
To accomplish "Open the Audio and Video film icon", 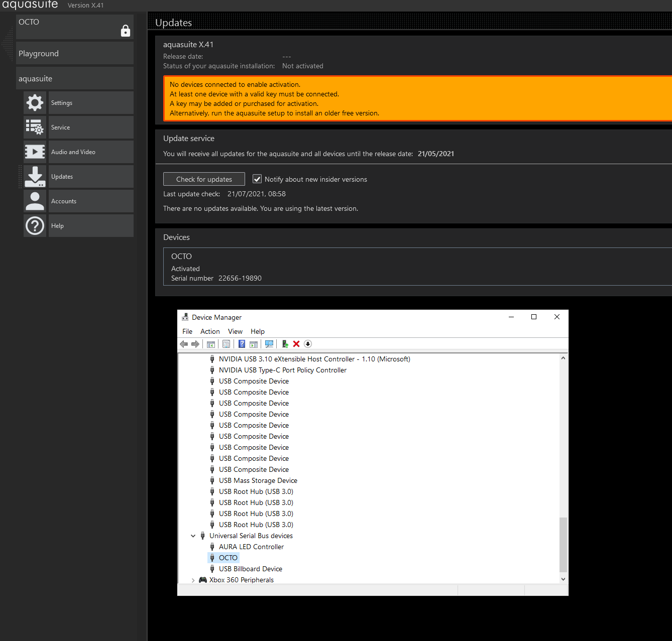I will [35, 152].
